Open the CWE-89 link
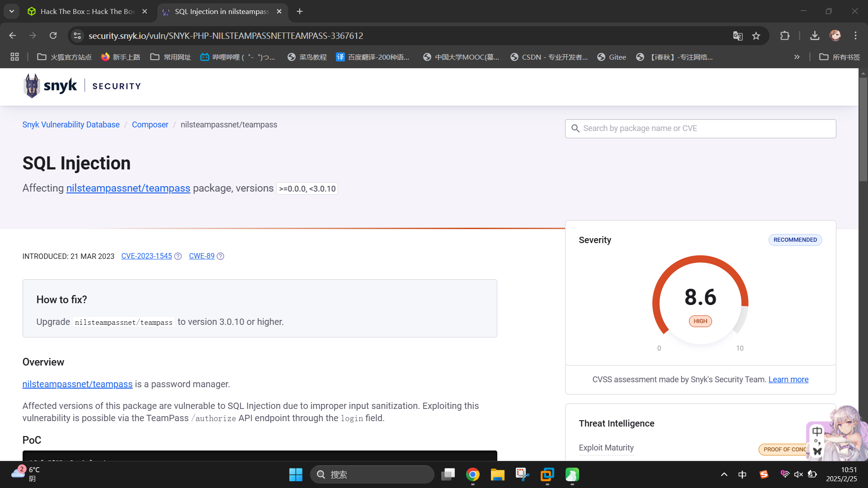Image resolution: width=868 pixels, height=488 pixels. [202, 256]
